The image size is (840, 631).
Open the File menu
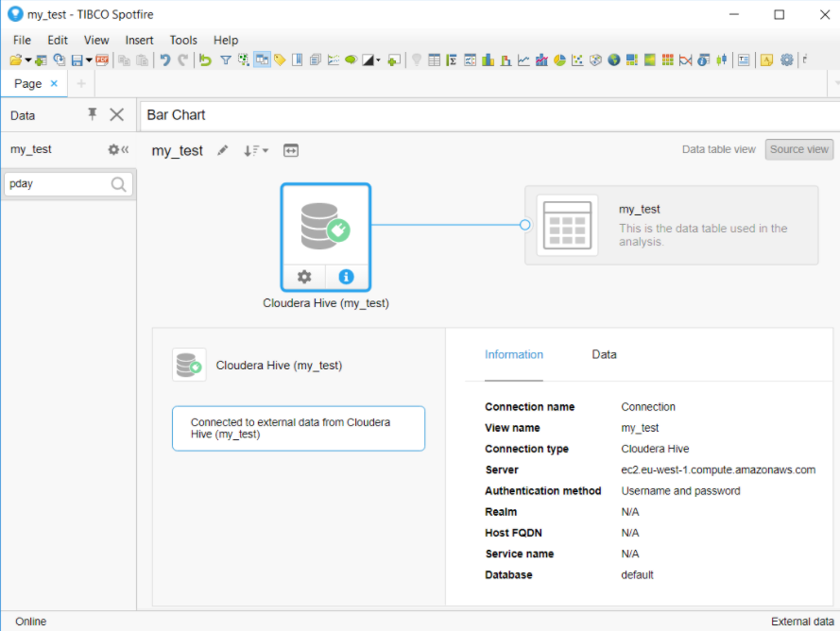(x=22, y=41)
